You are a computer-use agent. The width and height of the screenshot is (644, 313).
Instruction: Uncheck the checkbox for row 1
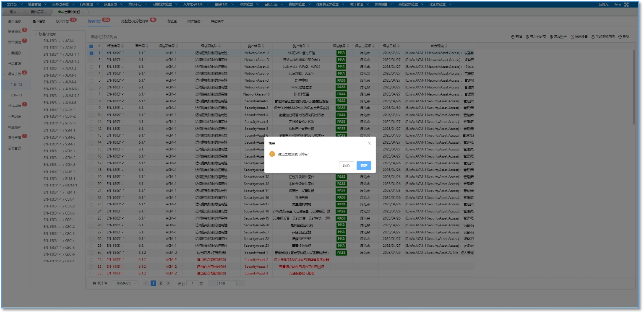91,53
